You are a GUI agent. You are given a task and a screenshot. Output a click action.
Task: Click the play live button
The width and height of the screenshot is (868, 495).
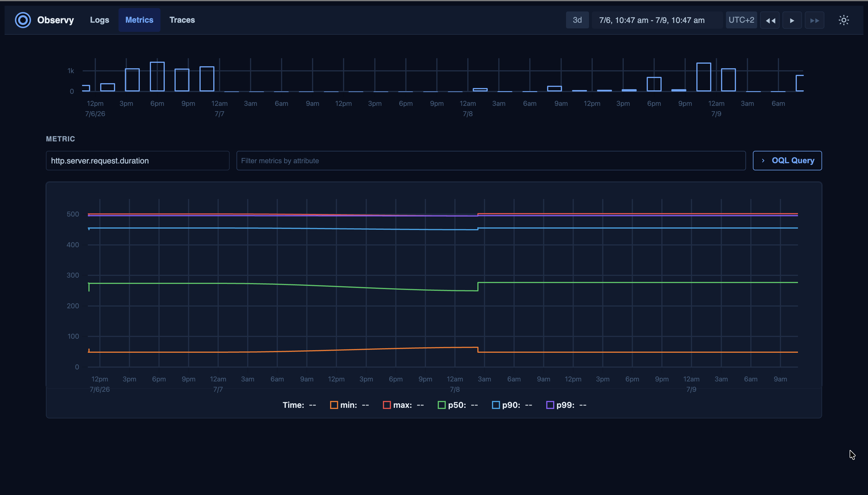click(x=792, y=20)
